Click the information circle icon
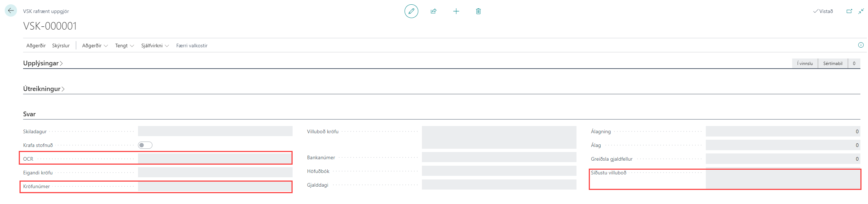Viewport: 868px width, 204px height. [x=861, y=45]
